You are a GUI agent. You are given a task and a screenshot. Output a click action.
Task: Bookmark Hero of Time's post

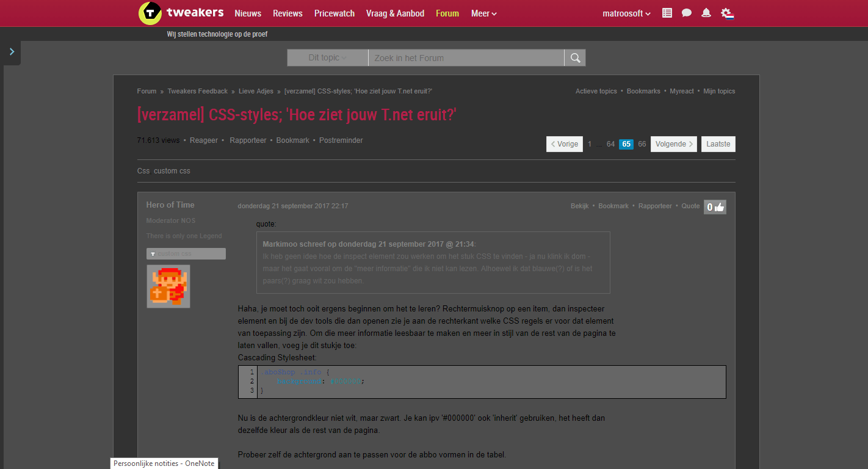coord(613,206)
